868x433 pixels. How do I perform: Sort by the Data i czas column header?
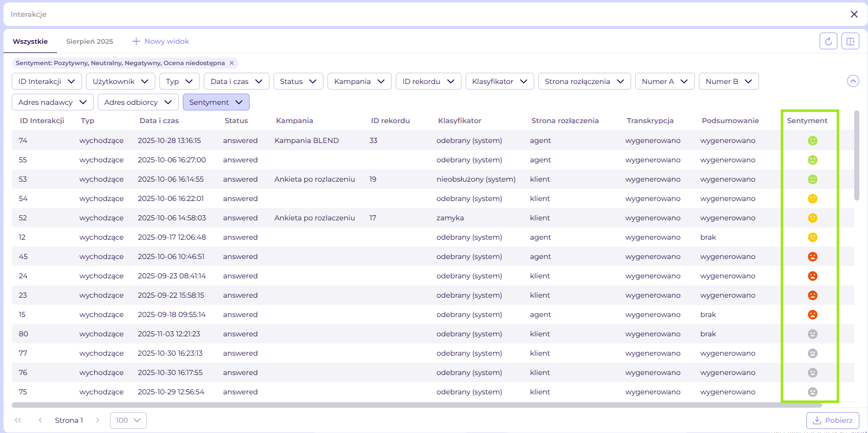(159, 121)
